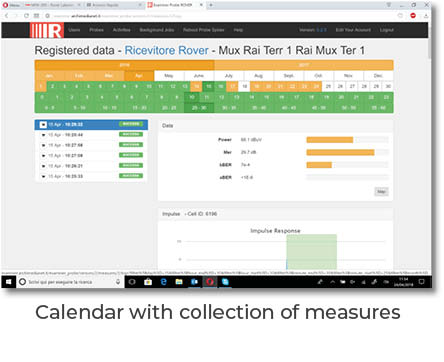The width and height of the screenshot is (444, 362).
Task: Open File Explorer from the taskbar
Action: tap(179, 282)
